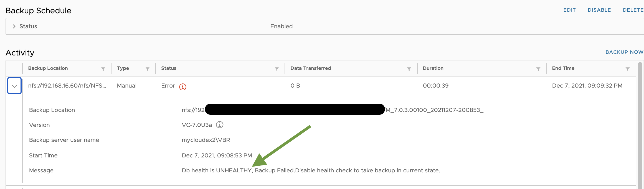Start a backup with BACKUP NOW
The width and height of the screenshot is (644, 189).
(x=624, y=52)
